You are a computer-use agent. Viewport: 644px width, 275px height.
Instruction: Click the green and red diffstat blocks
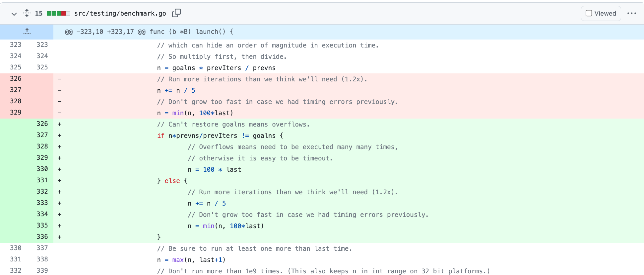tap(58, 13)
